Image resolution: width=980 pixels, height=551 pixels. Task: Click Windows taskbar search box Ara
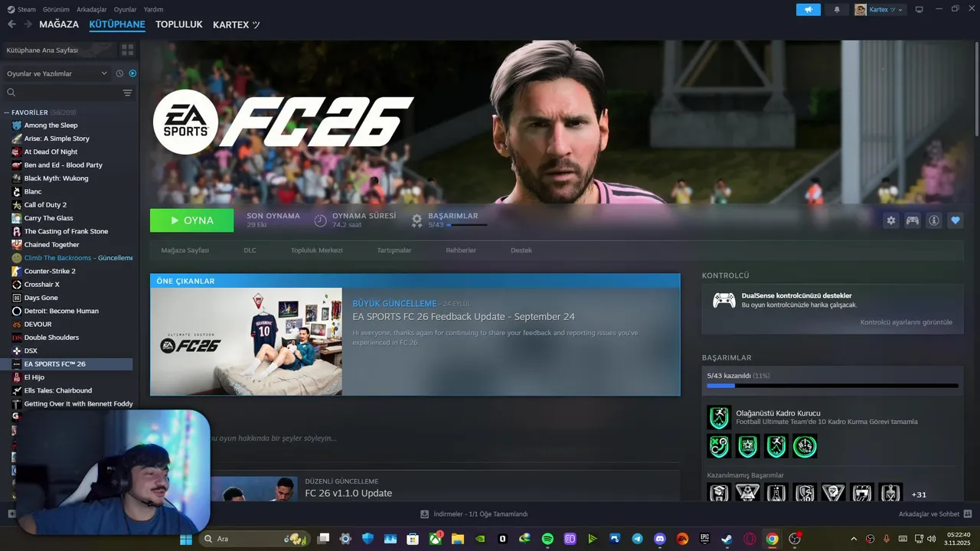pyautogui.click(x=253, y=539)
